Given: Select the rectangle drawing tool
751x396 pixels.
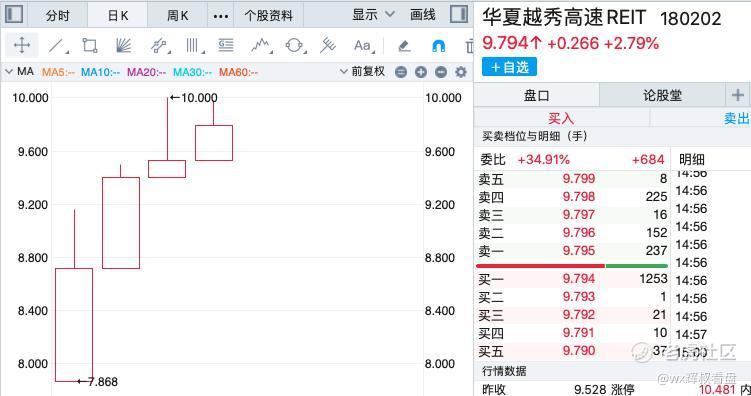Looking at the screenshot, I should (90, 45).
